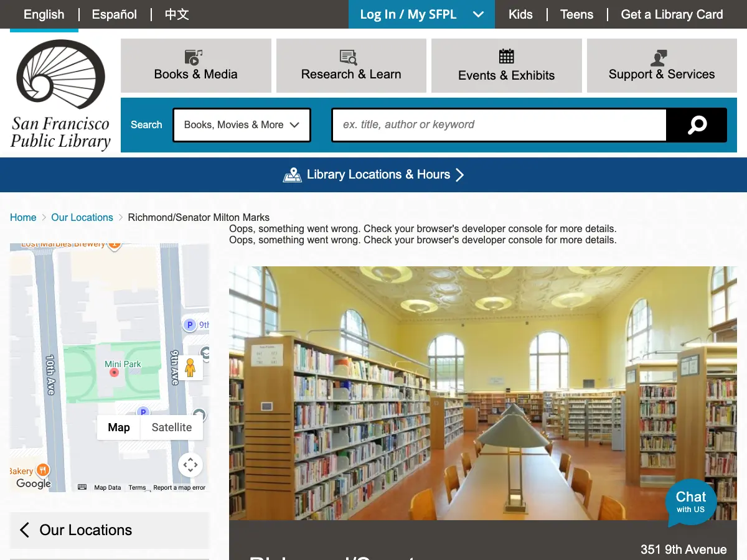Click the back arrow beside Our Locations
This screenshot has width=747, height=560.
[24, 530]
